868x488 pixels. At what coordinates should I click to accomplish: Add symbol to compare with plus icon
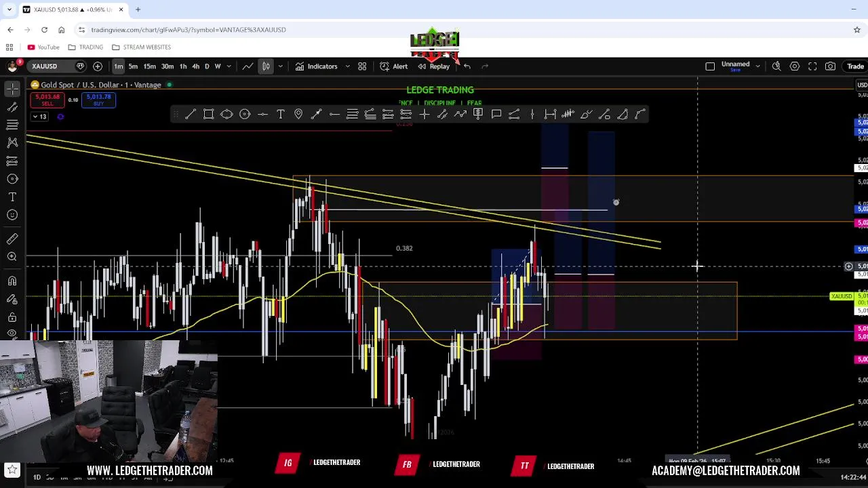[x=98, y=66]
